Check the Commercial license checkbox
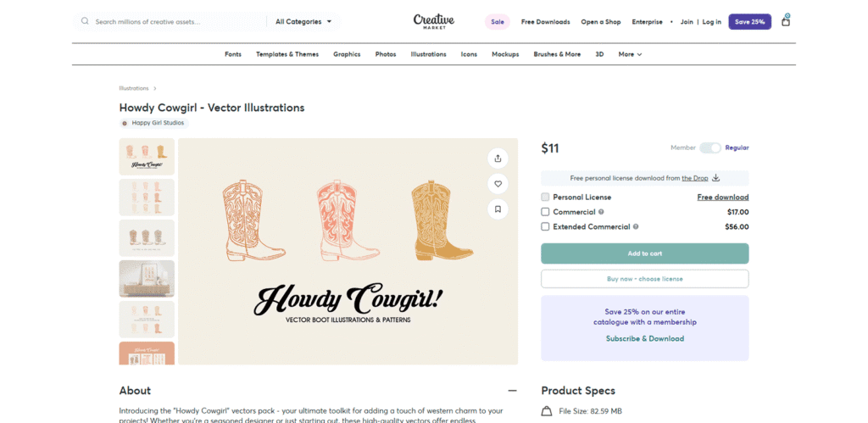 (x=545, y=212)
